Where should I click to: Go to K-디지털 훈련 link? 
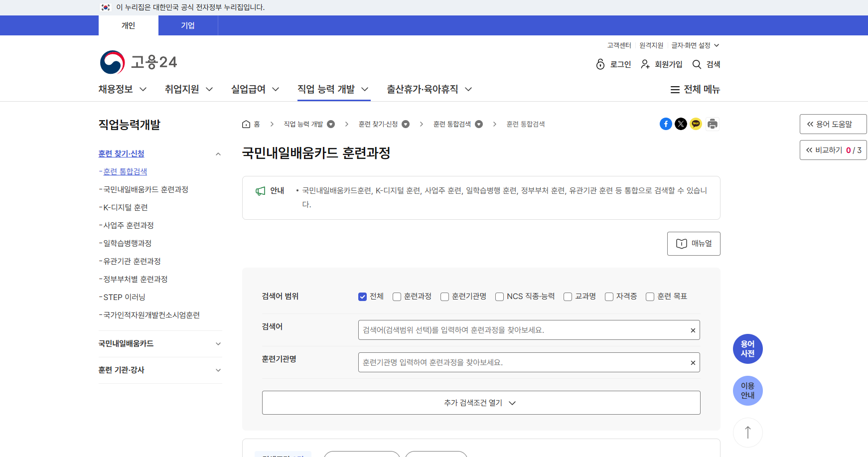[x=126, y=207]
